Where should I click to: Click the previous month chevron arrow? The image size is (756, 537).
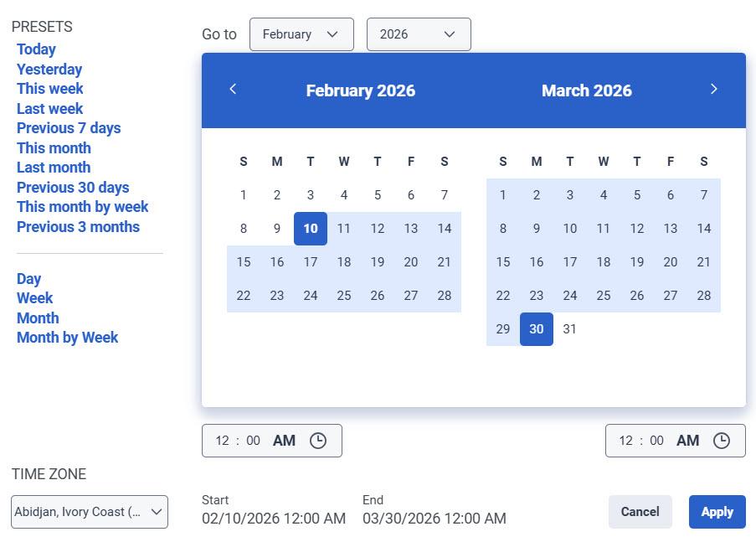(234, 88)
